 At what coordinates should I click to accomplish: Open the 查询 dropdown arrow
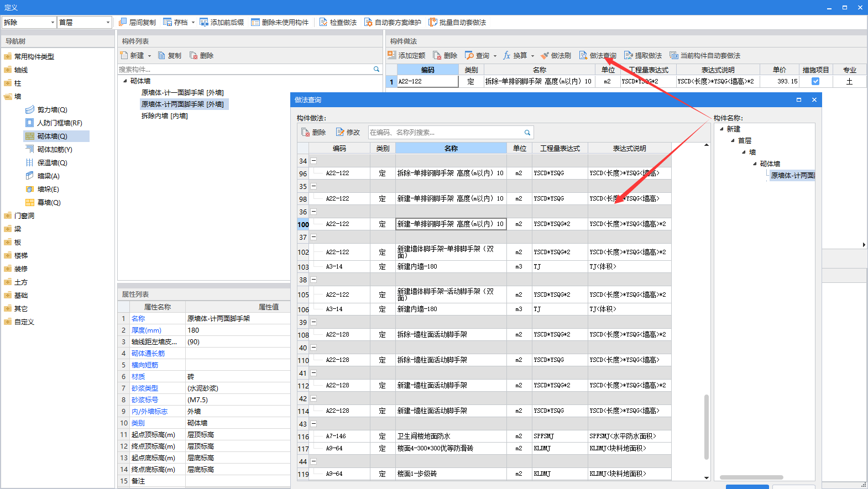tap(495, 56)
